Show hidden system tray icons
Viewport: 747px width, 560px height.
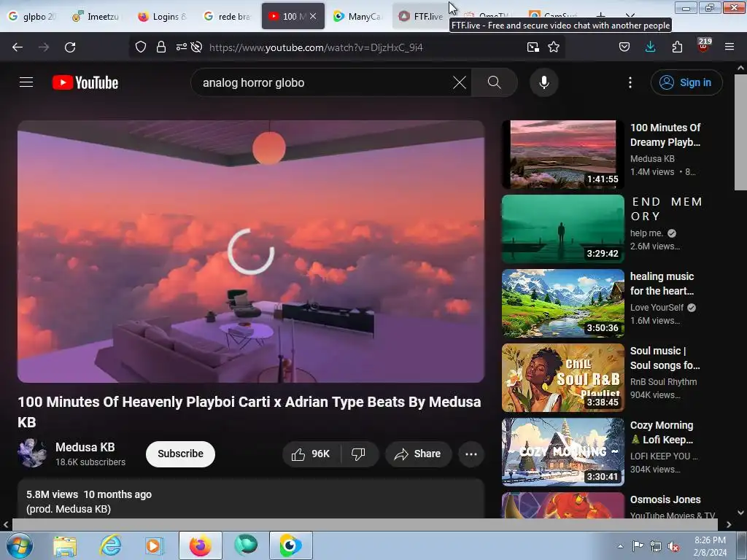620,546
